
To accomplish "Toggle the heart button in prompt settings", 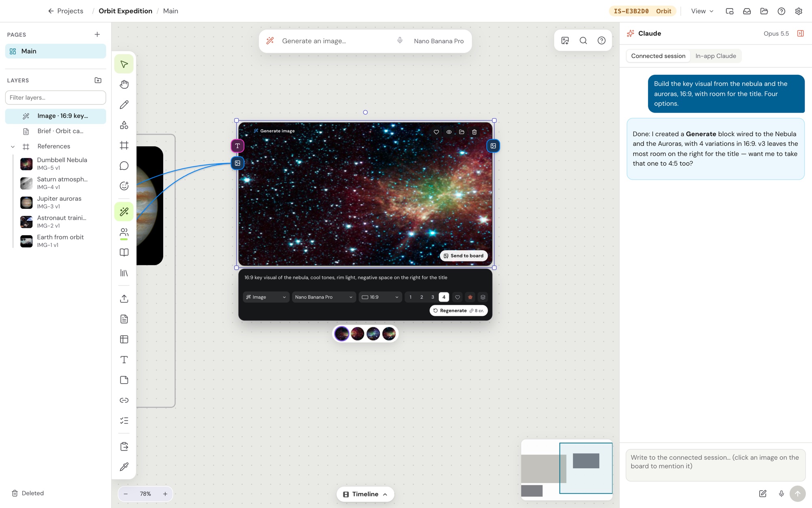I will pyautogui.click(x=458, y=297).
